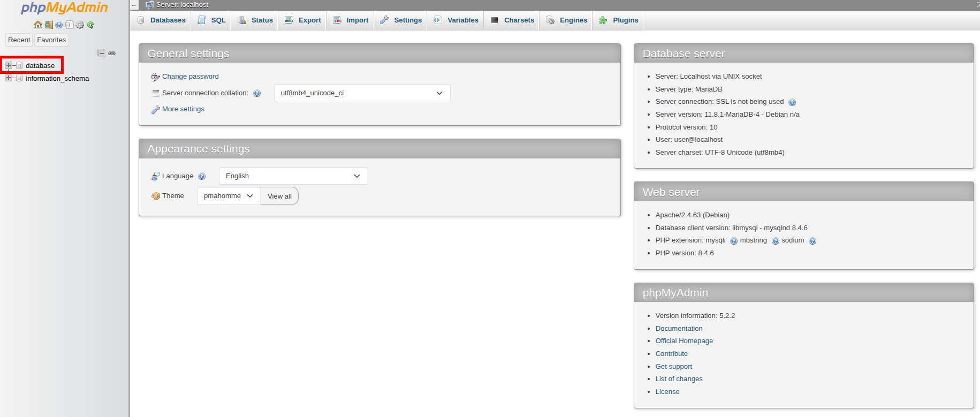Click the 'Server: localhost' breadcrumb link
This screenshot has height=417, width=980.
point(182,5)
